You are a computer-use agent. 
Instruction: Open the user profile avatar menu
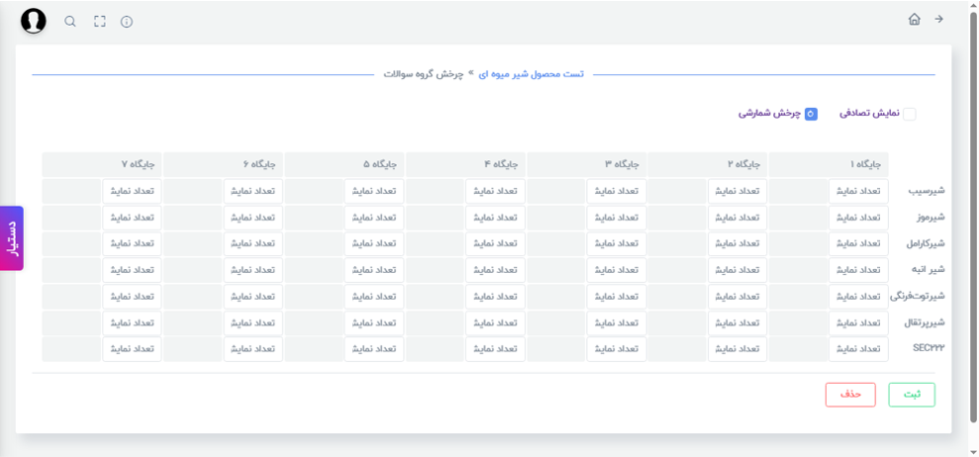pos(33,21)
